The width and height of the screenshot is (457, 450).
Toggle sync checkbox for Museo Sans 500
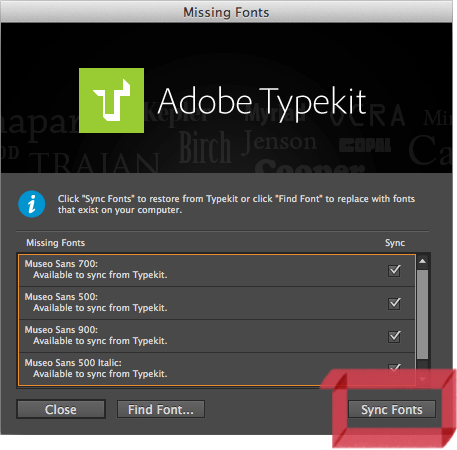pos(394,303)
